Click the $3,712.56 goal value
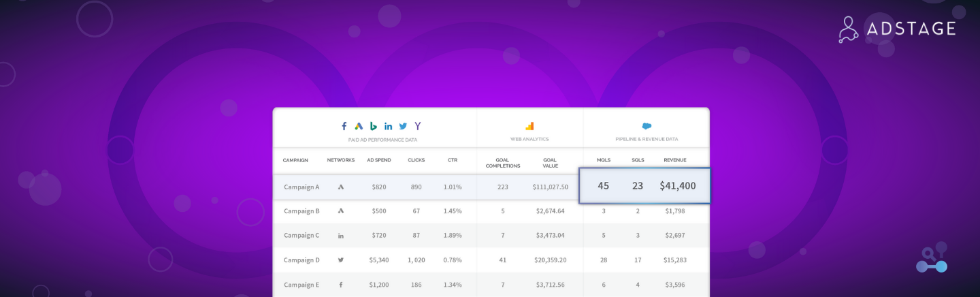Screen dimensions: 980x297 click(x=551, y=285)
